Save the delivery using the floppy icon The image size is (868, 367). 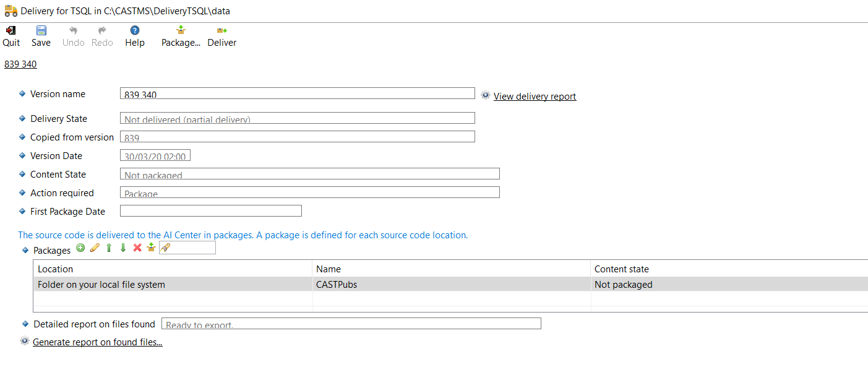coord(41,31)
